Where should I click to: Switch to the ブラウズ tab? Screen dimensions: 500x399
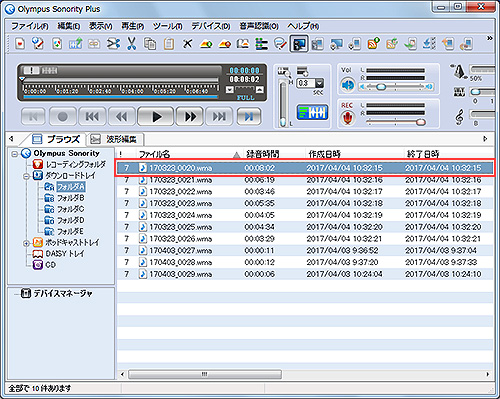point(56,139)
